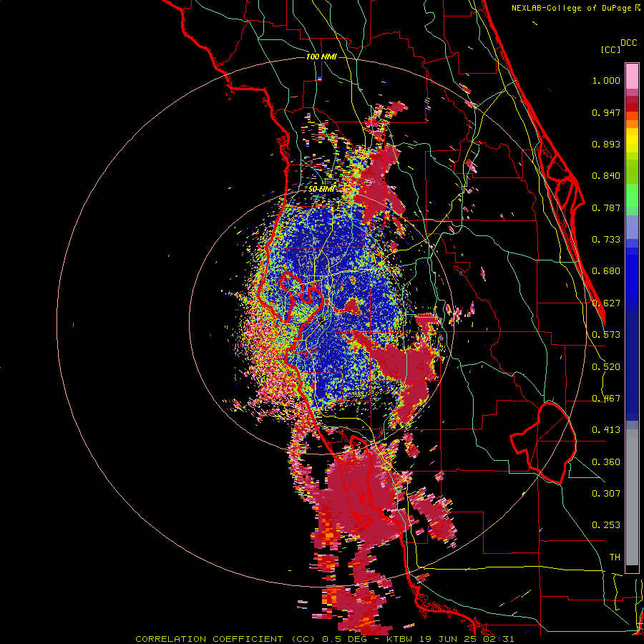644x644 pixels.
Task: Click the 0.840 legend value
Action: click(606, 176)
